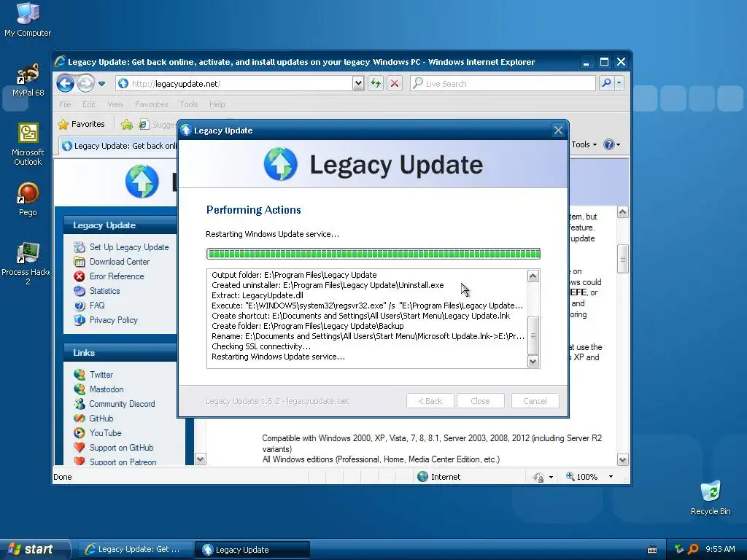Open the address bar dropdown arrow
The width and height of the screenshot is (747, 560).
coord(358,83)
